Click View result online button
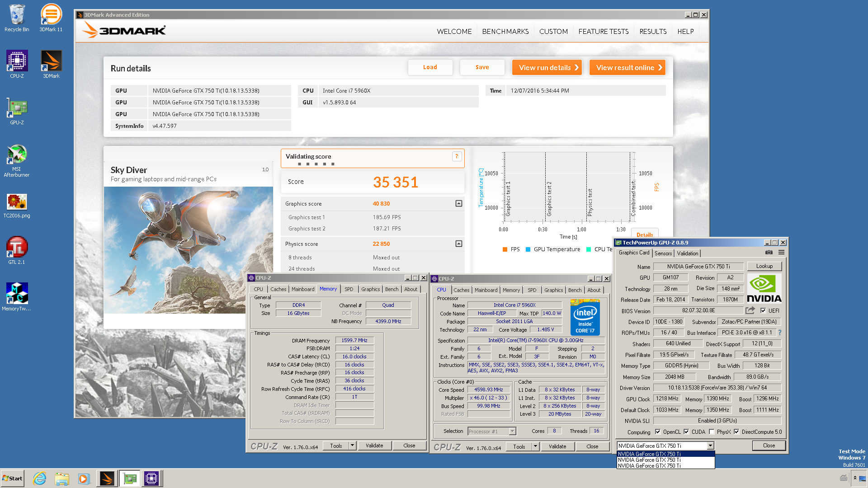The image size is (868, 488). 627,67
